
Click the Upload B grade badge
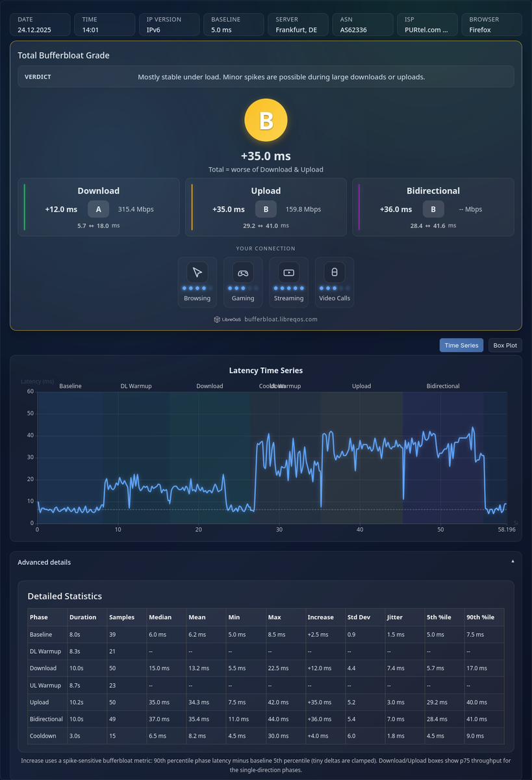tap(266, 209)
